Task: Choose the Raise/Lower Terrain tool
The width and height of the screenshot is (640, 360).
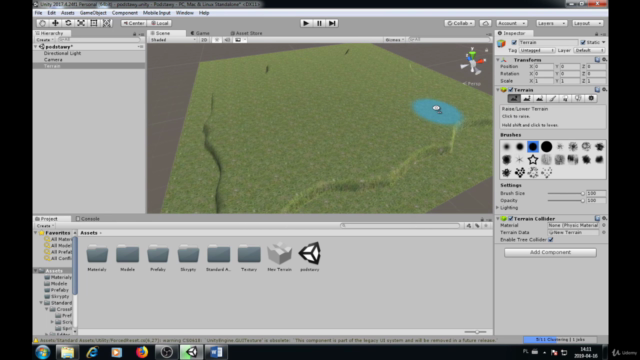Action: click(514, 98)
